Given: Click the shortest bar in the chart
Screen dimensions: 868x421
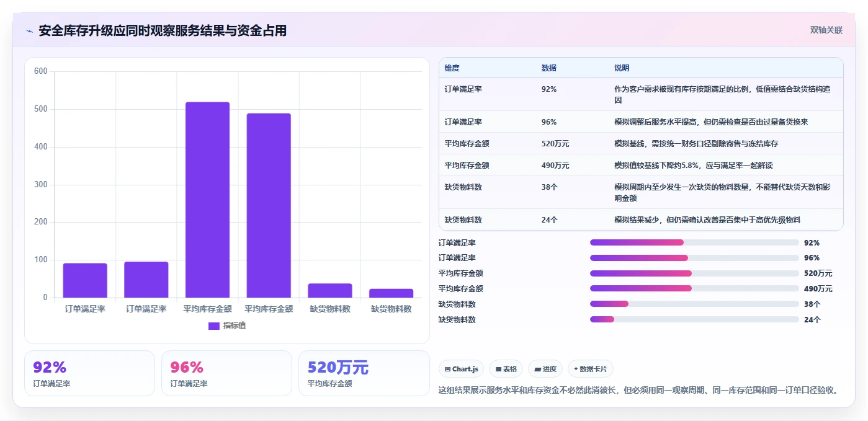Looking at the screenshot, I should pos(391,293).
